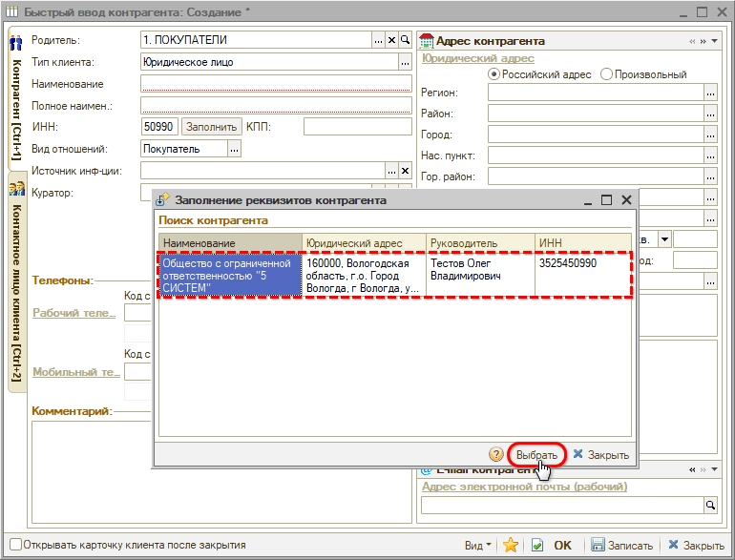Open selection list for Тип клиента

coord(404,62)
